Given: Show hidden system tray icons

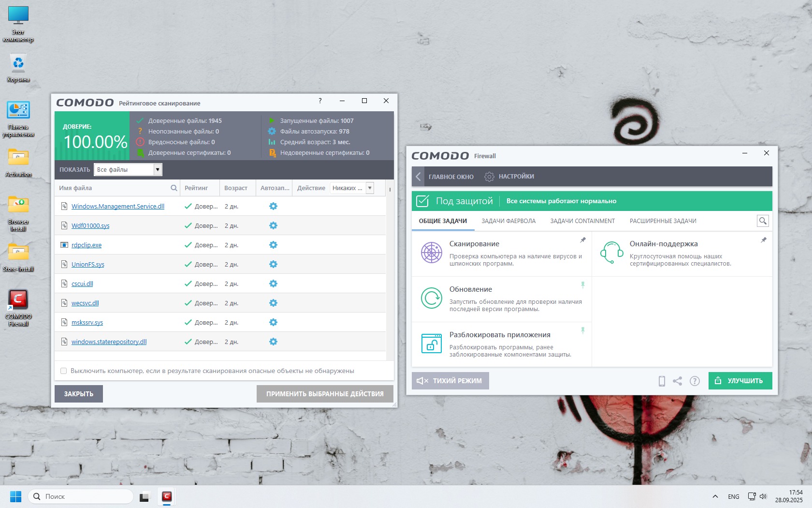Looking at the screenshot, I should (715, 496).
